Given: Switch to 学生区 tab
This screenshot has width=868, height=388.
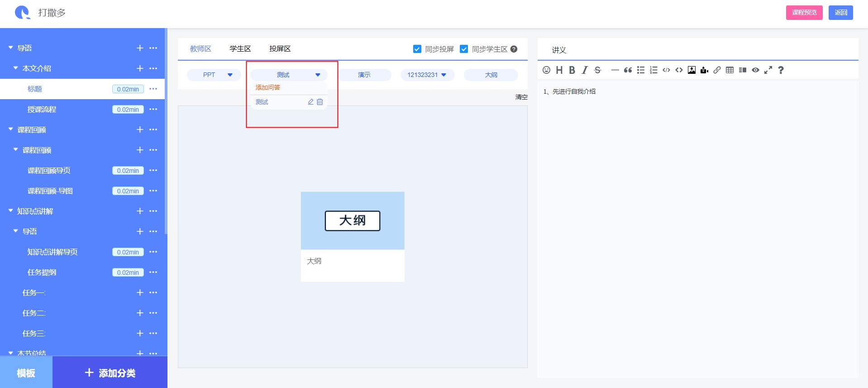Looking at the screenshot, I should pyautogui.click(x=240, y=49).
